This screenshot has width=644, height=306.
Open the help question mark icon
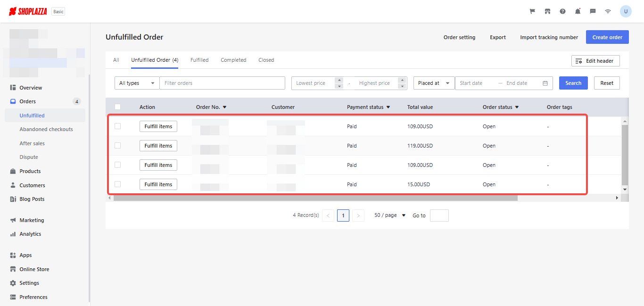pyautogui.click(x=562, y=11)
